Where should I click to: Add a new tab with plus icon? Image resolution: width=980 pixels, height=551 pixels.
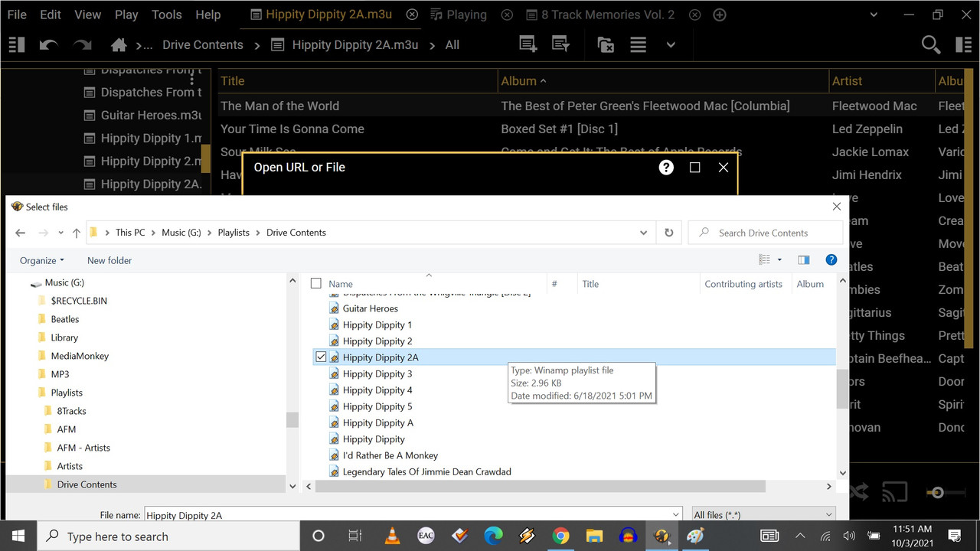720,15
